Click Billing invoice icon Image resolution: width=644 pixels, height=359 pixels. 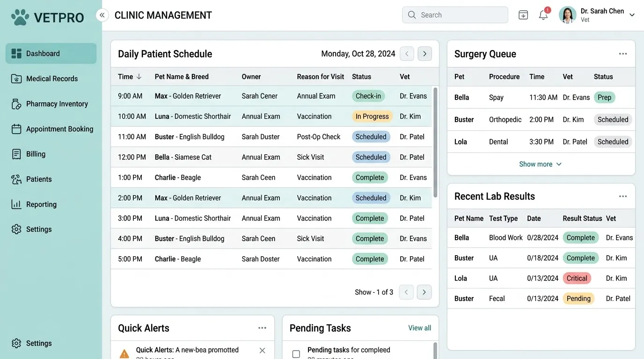click(16, 154)
